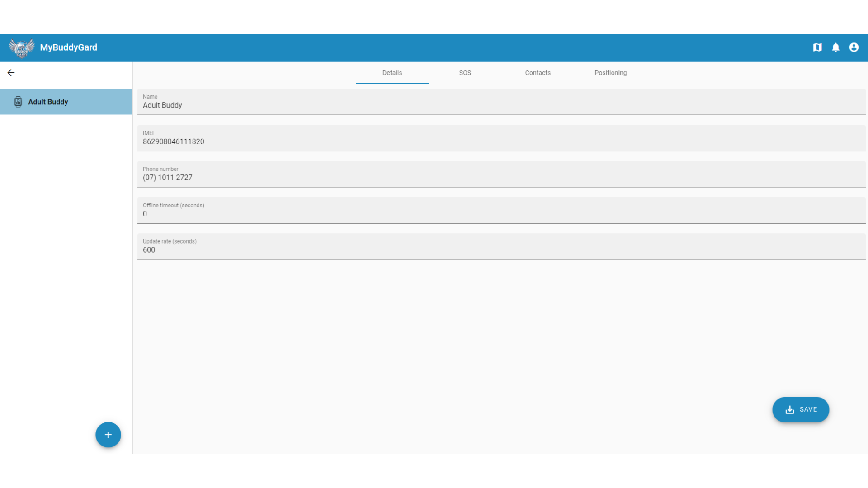Viewport: 868px width, 488px height.
Task: Click the MyBuddyGard eagle logo
Action: [21, 48]
